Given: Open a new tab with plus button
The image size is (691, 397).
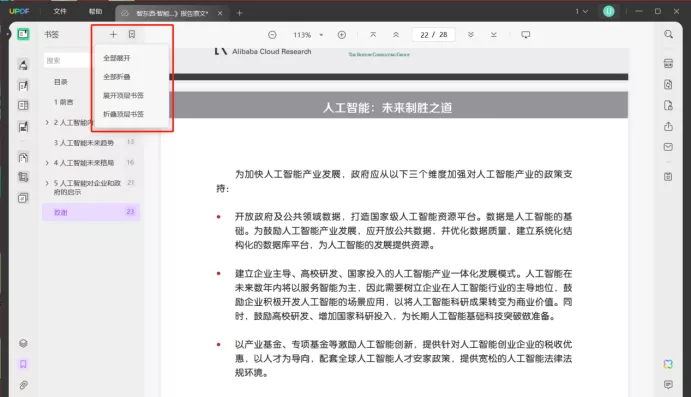Looking at the screenshot, I should (x=239, y=13).
